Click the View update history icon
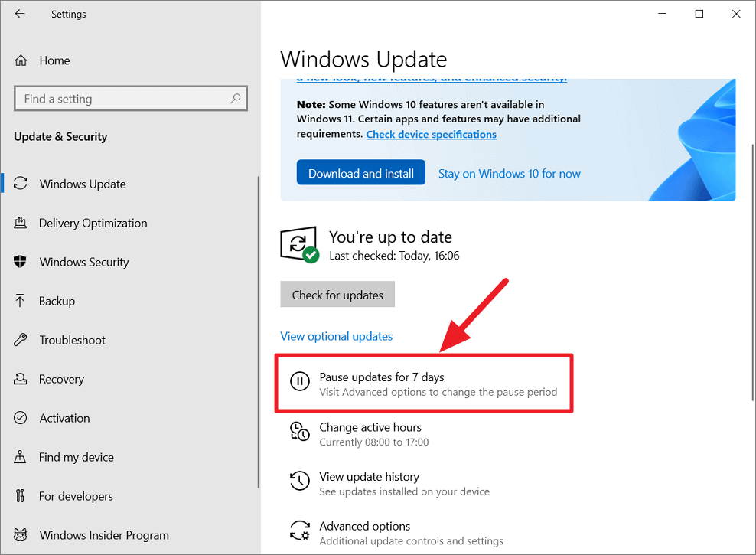 (299, 481)
